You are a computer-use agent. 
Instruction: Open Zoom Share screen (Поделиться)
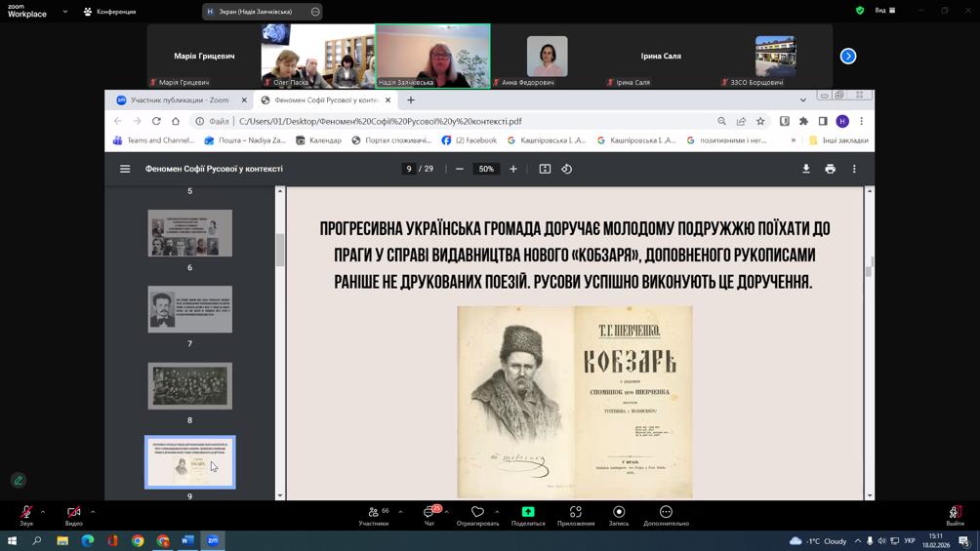coord(528,515)
